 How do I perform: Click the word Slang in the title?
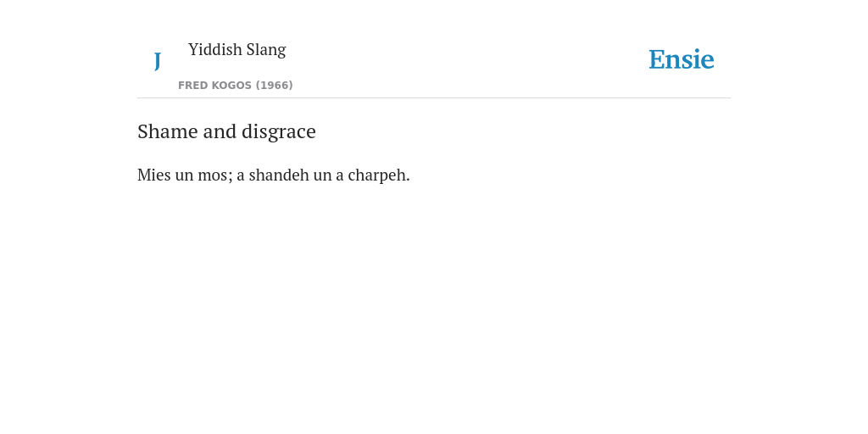(x=266, y=50)
